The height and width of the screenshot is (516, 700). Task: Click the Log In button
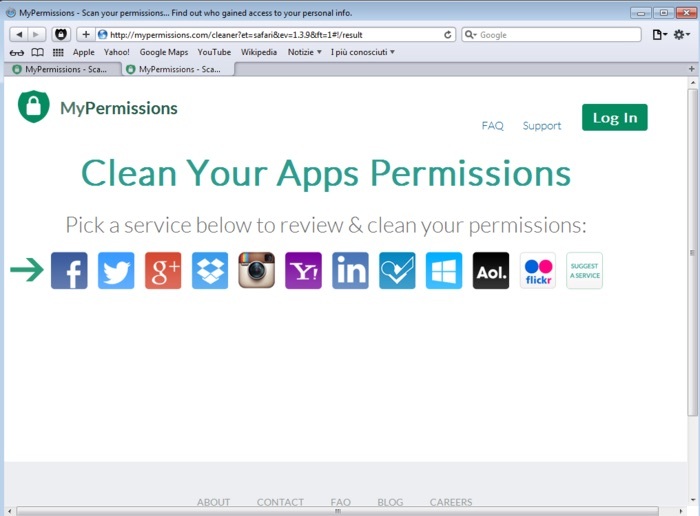click(x=615, y=117)
